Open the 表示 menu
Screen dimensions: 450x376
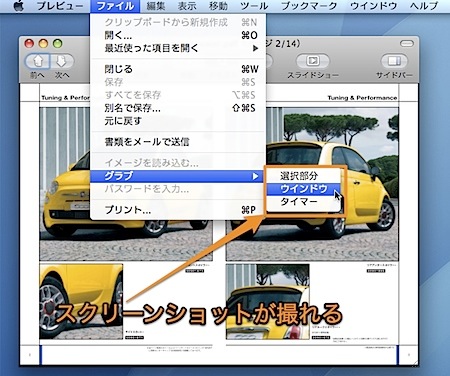(187, 6)
